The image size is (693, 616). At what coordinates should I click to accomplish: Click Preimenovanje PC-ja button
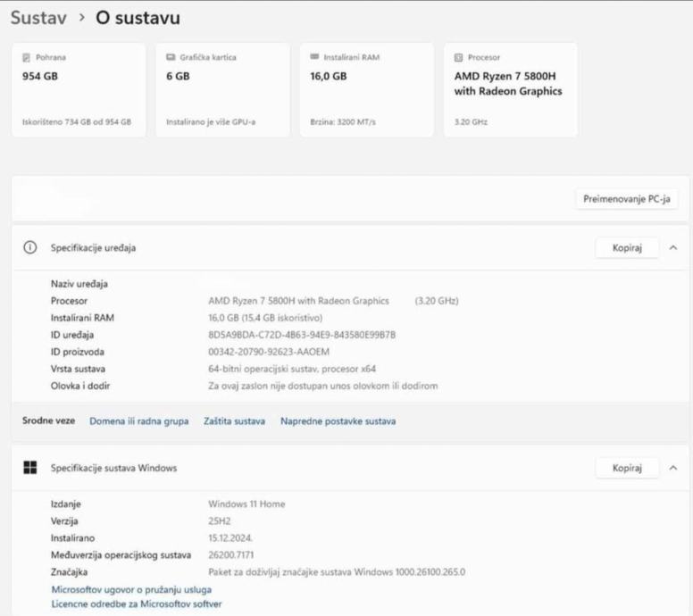pyautogui.click(x=625, y=198)
